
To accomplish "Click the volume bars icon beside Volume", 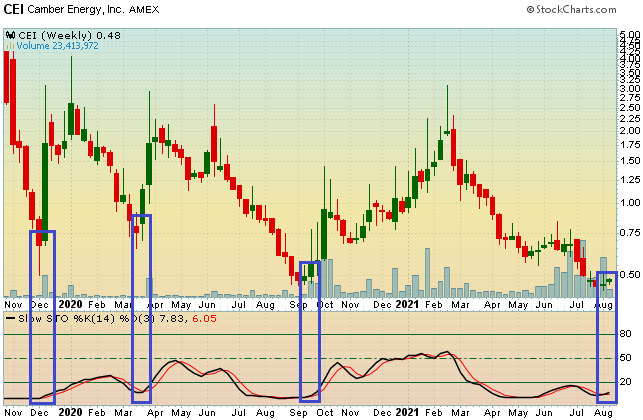I will 11,46.
